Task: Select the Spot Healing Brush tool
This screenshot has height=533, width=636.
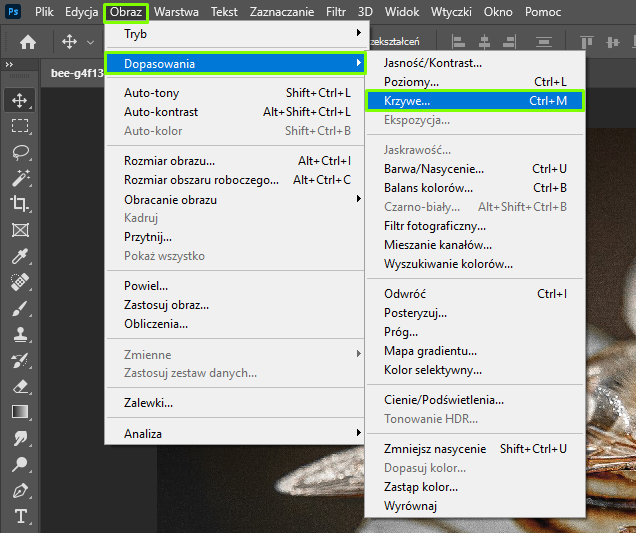Action: 20,282
